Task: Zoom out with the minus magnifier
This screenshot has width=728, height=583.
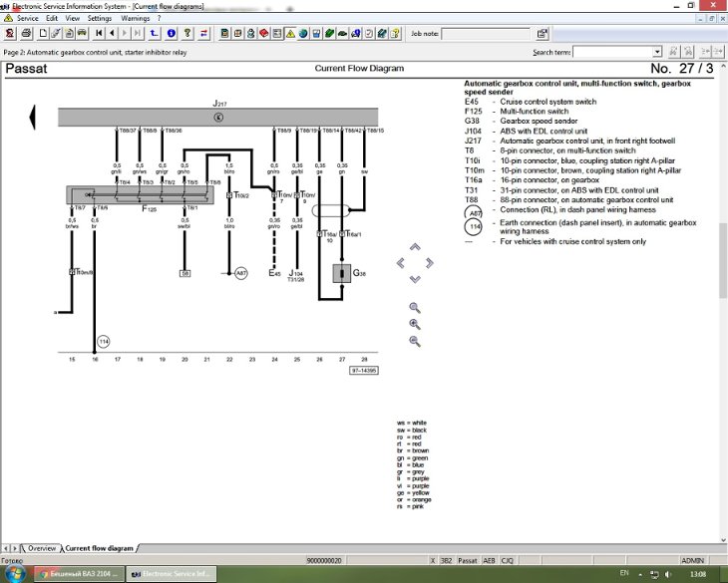Action: pyautogui.click(x=415, y=342)
